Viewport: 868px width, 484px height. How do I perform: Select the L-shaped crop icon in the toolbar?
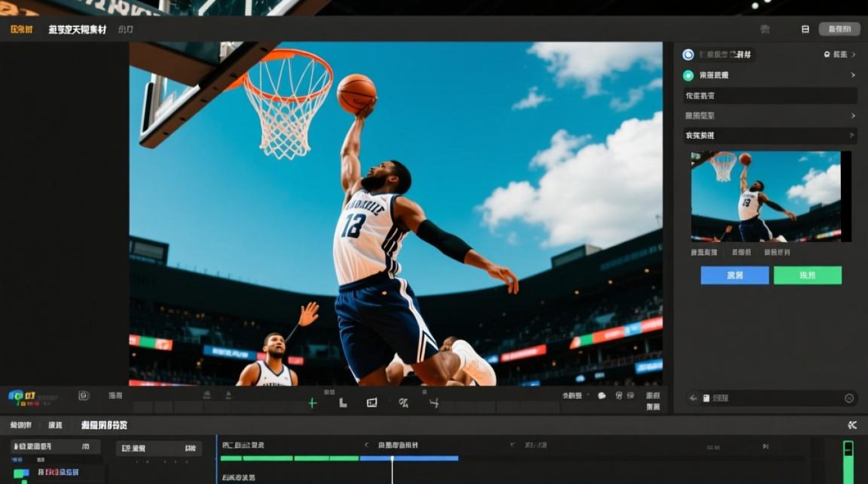(343, 403)
